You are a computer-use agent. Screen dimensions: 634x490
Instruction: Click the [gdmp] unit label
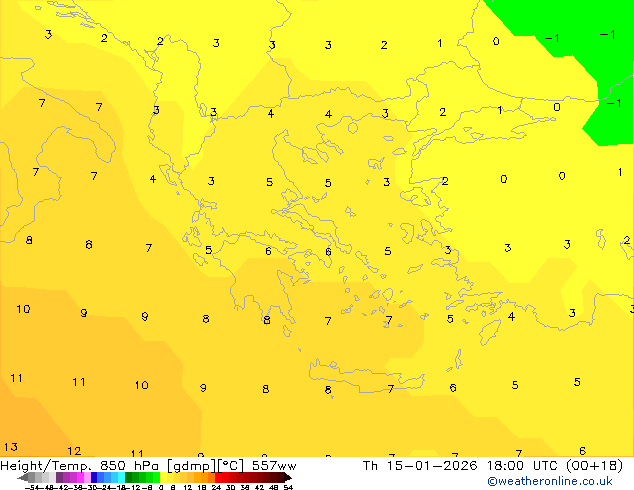(192, 466)
